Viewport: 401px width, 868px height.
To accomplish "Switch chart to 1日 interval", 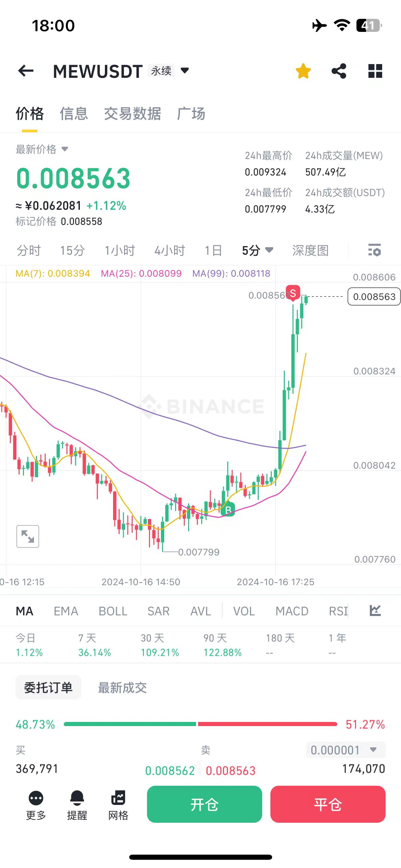I will (213, 250).
